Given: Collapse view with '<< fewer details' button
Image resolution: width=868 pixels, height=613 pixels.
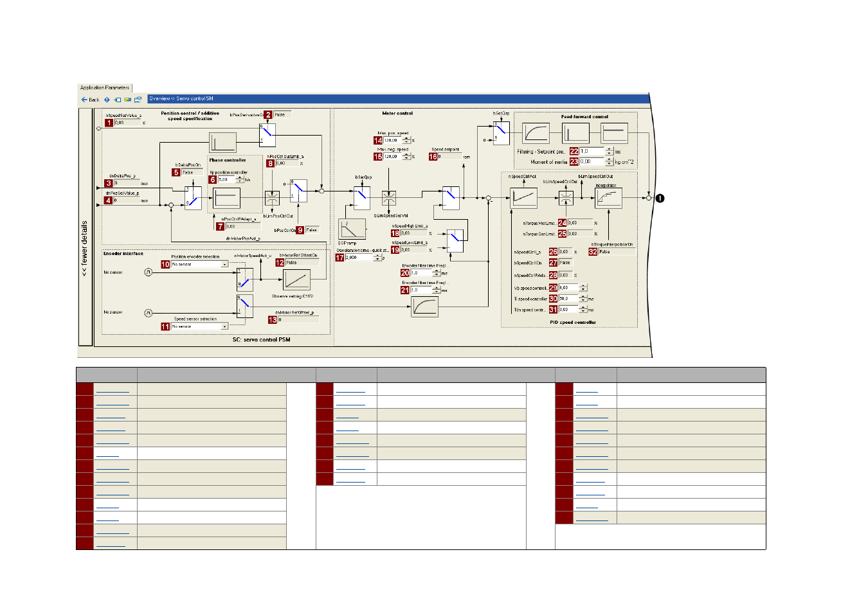Looking at the screenshot, I should point(84,227).
